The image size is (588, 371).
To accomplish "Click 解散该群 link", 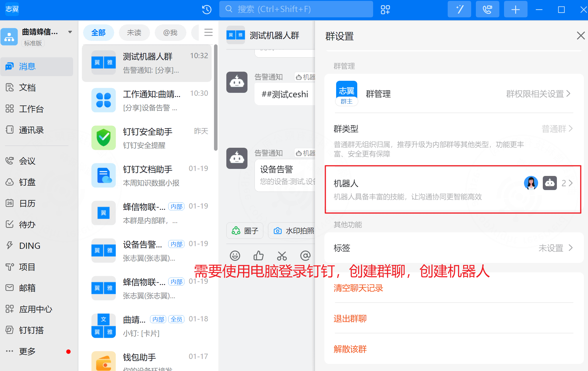I will [x=350, y=349].
